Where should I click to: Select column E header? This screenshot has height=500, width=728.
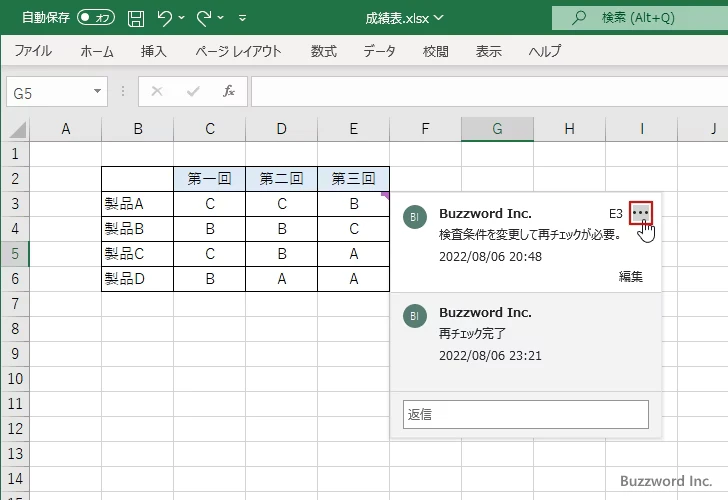354,129
